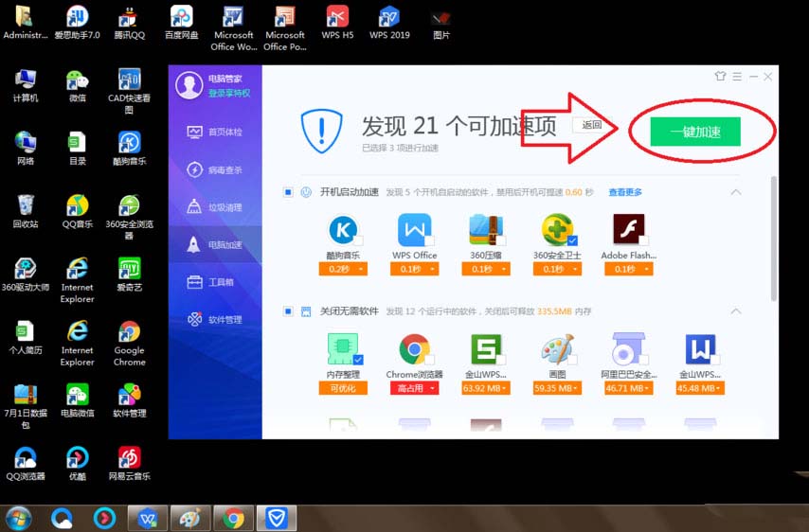This screenshot has height=532, width=809.
Task: Click the orange 可优化 button under 内存整理
Action: pyautogui.click(x=343, y=388)
